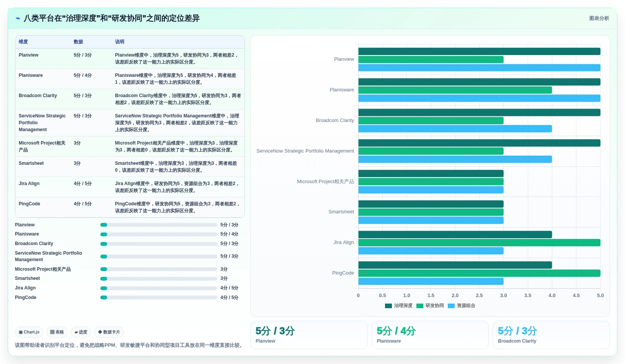Click the 5分 / 4分 value in the Planisware table row
The image size is (625, 364).
tap(83, 75)
